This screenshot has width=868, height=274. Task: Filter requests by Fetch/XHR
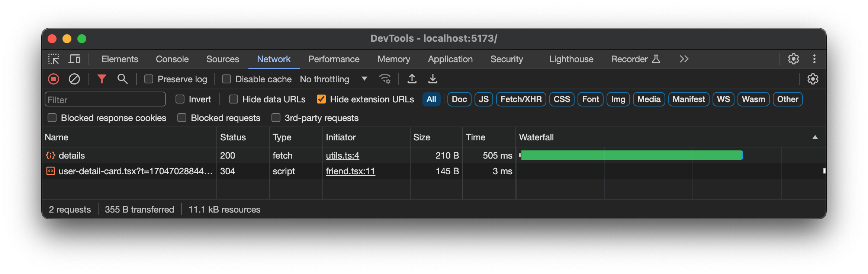[521, 99]
